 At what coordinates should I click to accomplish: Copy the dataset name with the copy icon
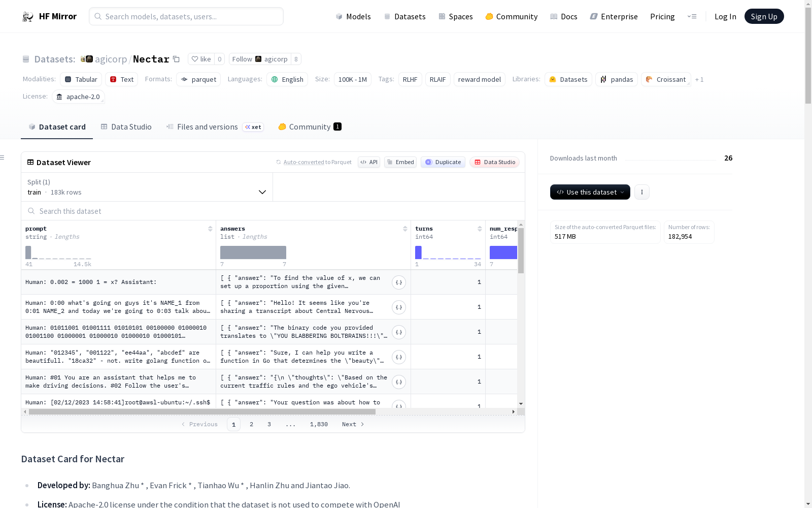pos(176,59)
